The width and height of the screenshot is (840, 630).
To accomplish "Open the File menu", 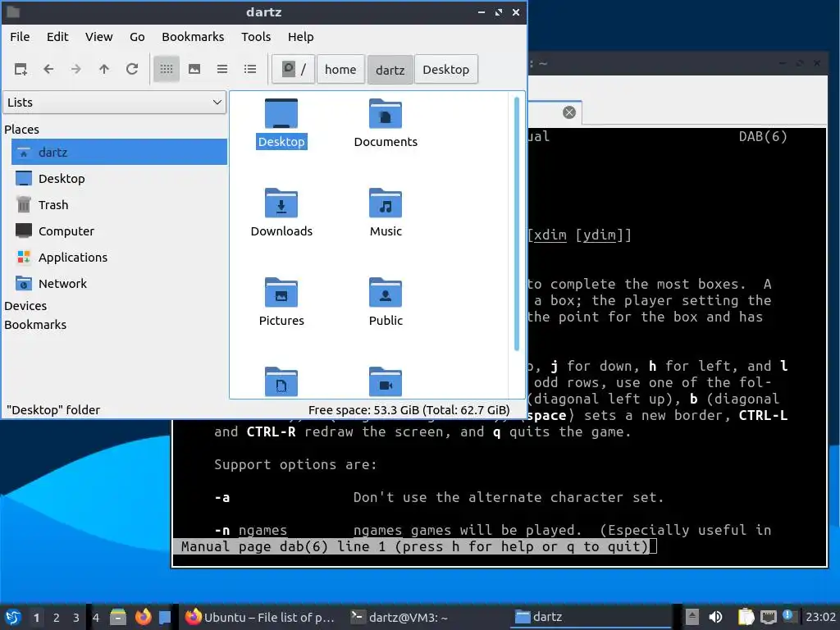I will (x=20, y=37).
